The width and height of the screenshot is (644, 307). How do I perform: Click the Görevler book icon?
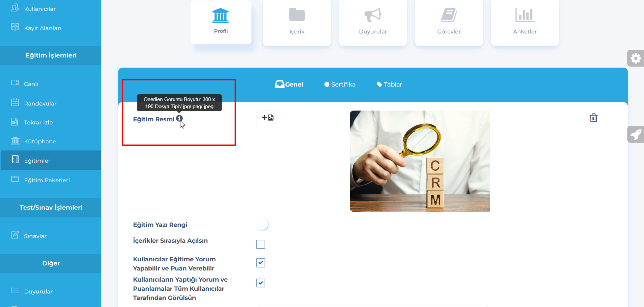tap(449, 15)
